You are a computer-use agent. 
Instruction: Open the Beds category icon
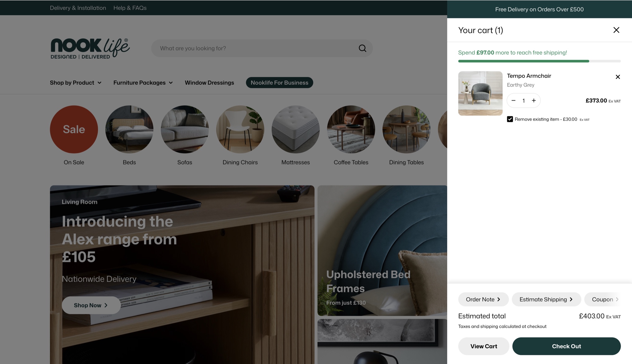click(x=129, y=129)
